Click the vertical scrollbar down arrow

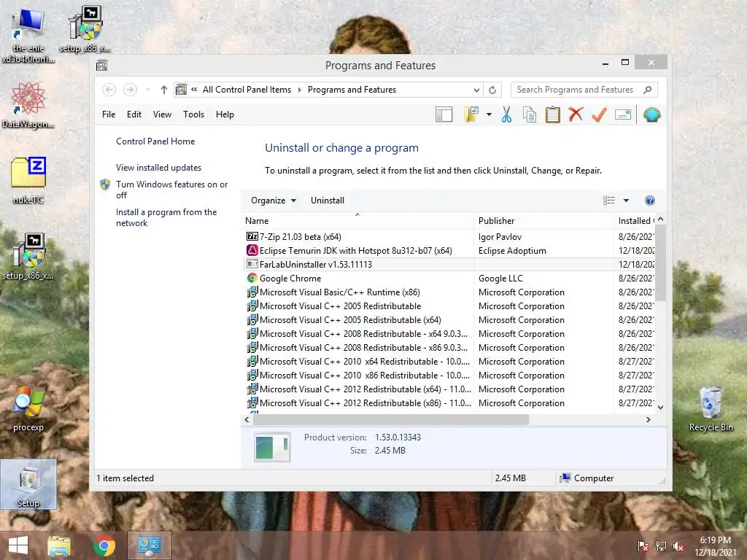point(660,407)
